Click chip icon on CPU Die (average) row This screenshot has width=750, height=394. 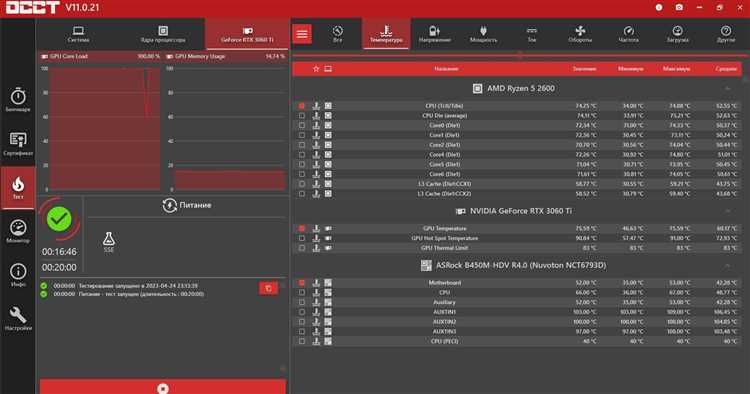click(328, 116)
